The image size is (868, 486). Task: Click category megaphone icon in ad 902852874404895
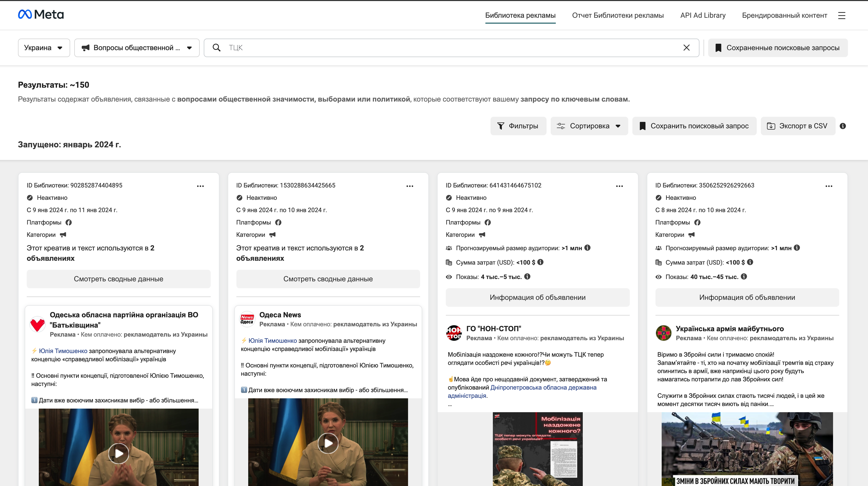pos(63,235)
